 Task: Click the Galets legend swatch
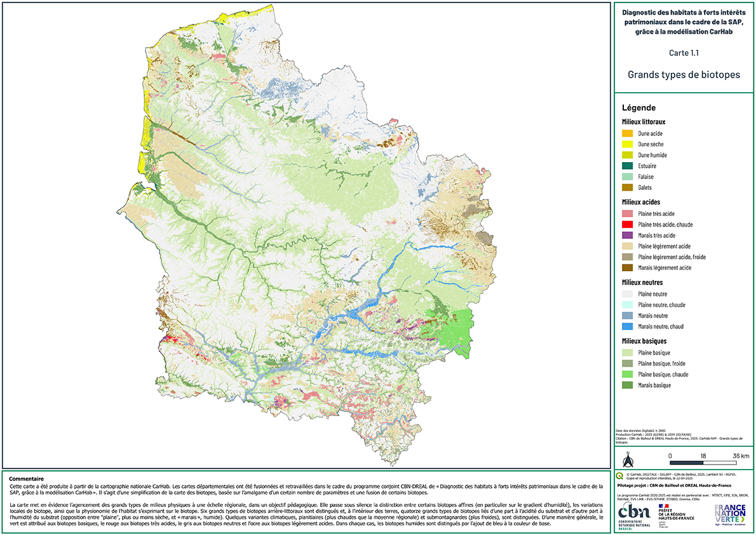(x=628, y=187)
